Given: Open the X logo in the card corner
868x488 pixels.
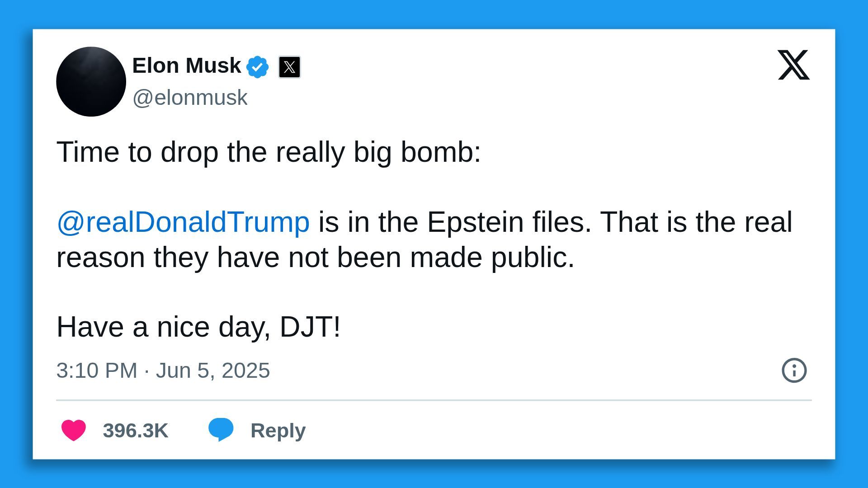Looking at the screenshot, I should 793,65.
